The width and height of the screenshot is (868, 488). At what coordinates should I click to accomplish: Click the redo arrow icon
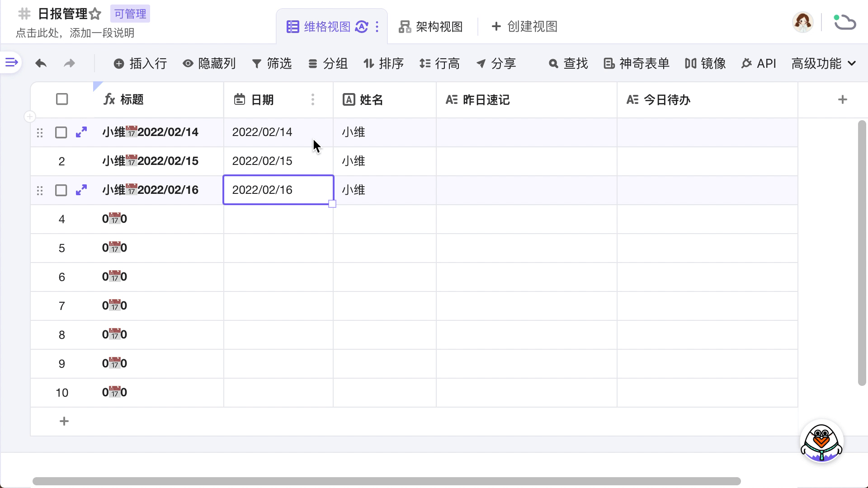pos(69,63)
